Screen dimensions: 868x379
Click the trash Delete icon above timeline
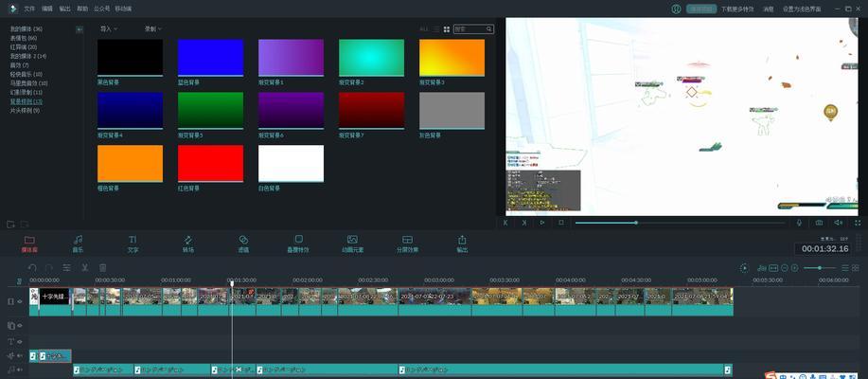pyautogui.click(x=102, y=267)
